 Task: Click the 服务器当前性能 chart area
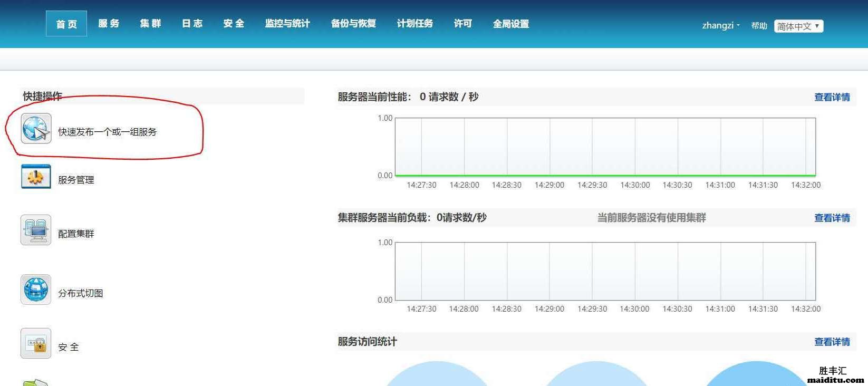click(x=605, y=147)
